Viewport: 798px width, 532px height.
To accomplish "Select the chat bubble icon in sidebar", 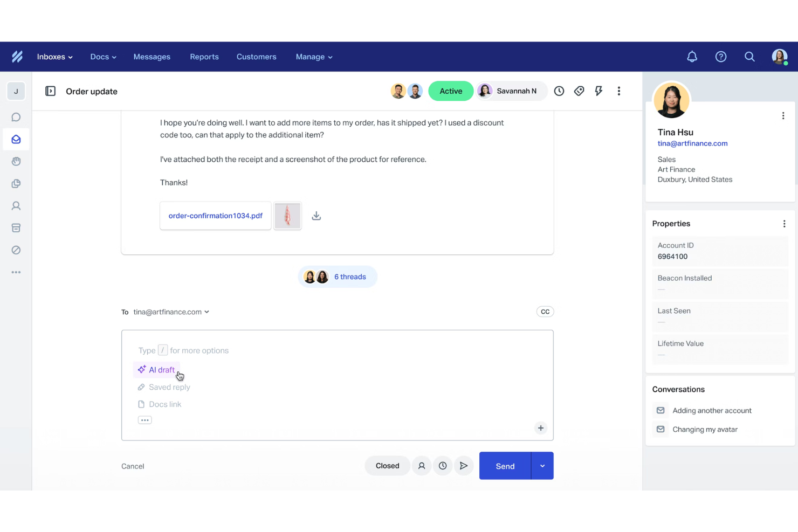I will pyautogui.click(x=16, y=117).
